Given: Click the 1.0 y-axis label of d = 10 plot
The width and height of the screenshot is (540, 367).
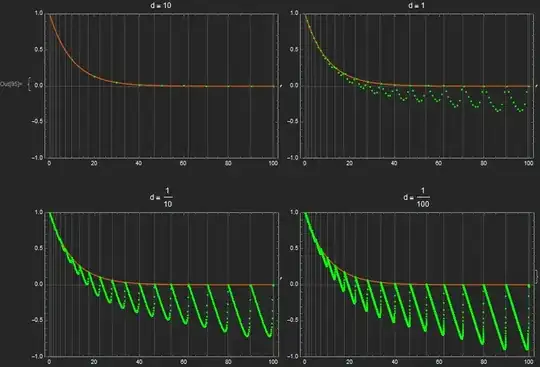Looking at the screenshot, I should click(39, 13).
